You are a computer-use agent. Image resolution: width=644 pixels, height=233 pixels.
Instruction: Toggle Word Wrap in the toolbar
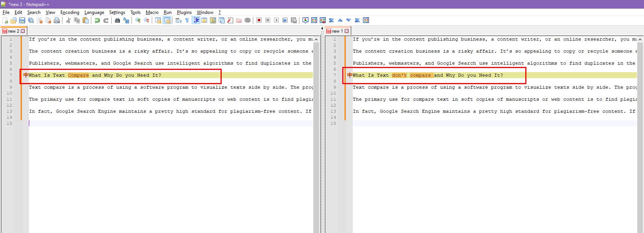coord(178,20)
